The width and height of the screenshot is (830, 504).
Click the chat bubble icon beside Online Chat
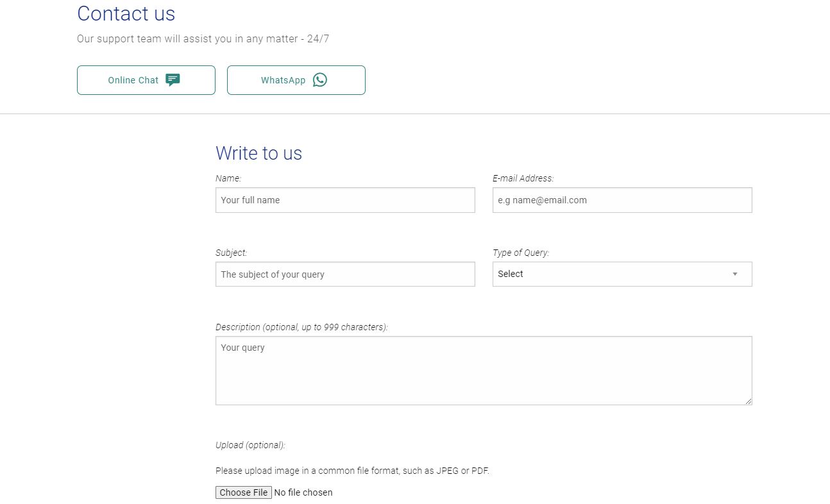pos(173,80)
